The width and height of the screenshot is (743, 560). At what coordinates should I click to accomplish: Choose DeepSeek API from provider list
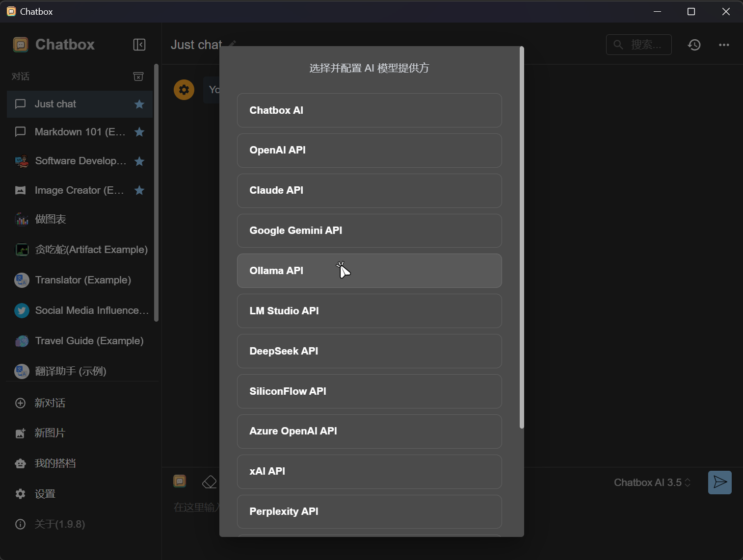pos(369,351)
